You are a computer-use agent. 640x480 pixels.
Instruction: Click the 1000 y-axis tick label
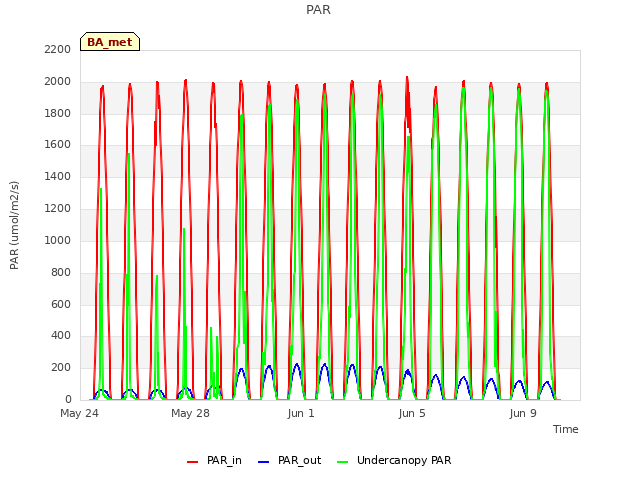tap(58, 240)
